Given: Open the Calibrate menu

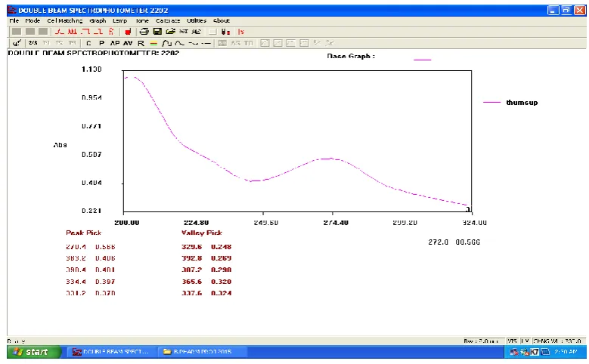Looking at the screenshot, I should [x=168, y=20].
